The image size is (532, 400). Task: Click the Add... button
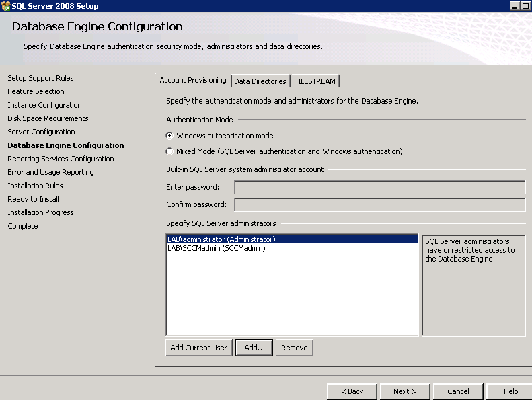point(254,348)
